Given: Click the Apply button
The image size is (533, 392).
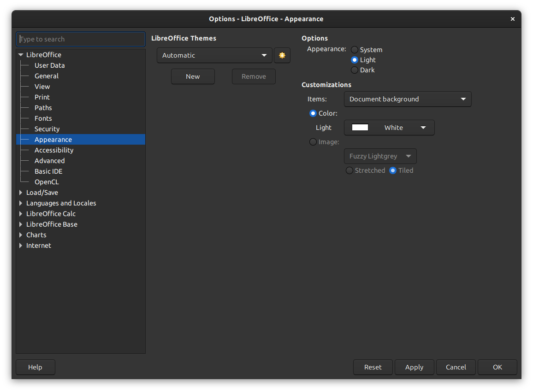Looking at the screenshot, I should [415, 367].
